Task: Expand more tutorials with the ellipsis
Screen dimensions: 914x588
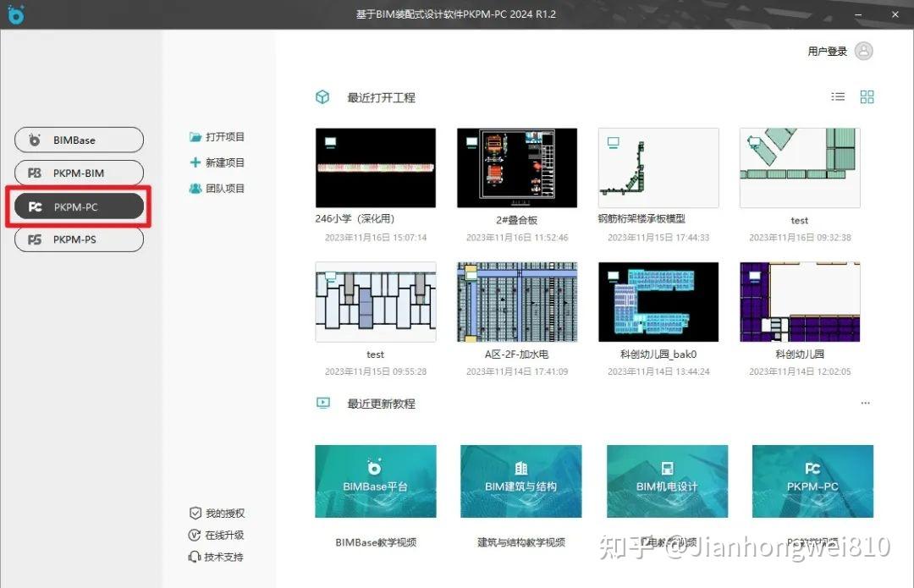Action: [x=865, y=404]
